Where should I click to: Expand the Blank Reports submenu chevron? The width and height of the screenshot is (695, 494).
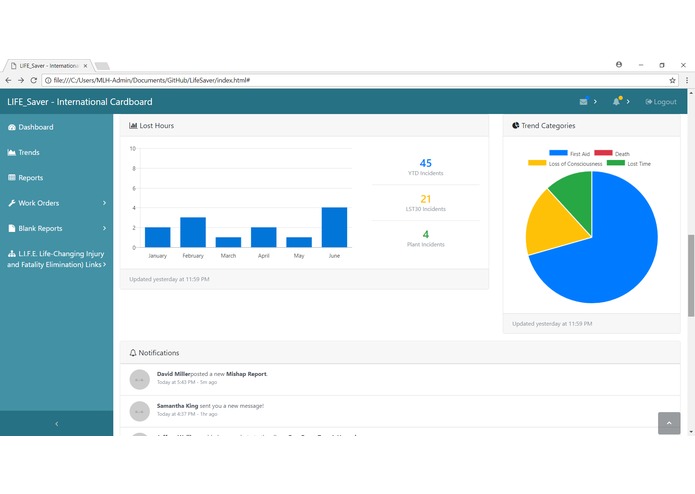pyautogui.click(x=105, y=228)
